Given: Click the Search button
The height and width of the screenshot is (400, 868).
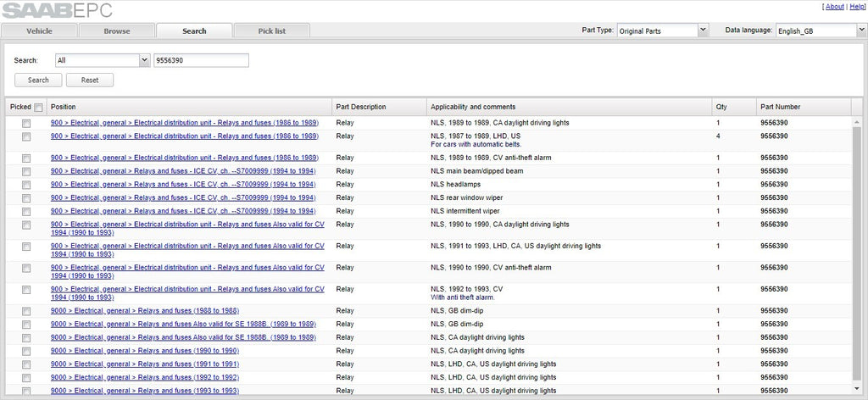Looking at the screenshot, I should pos(38,81).
